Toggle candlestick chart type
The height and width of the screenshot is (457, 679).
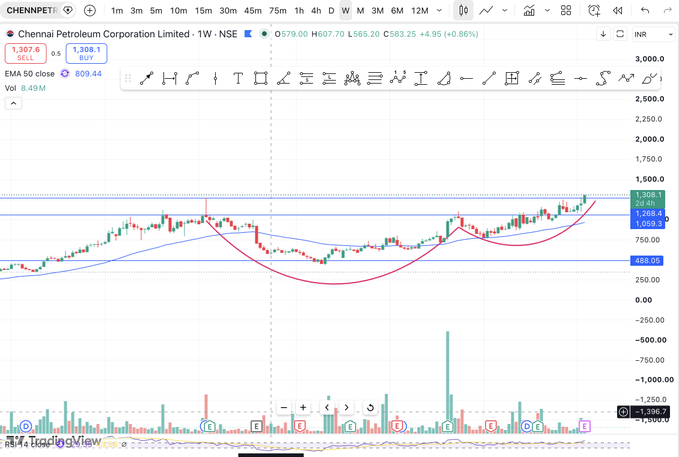click(463, 10)
